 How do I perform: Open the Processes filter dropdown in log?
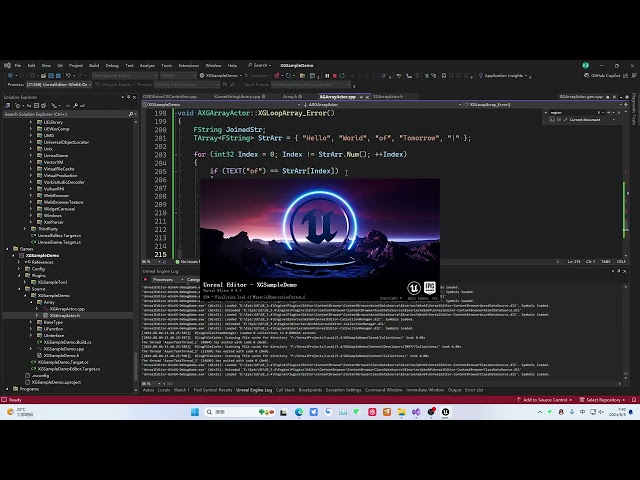(168, 280)
